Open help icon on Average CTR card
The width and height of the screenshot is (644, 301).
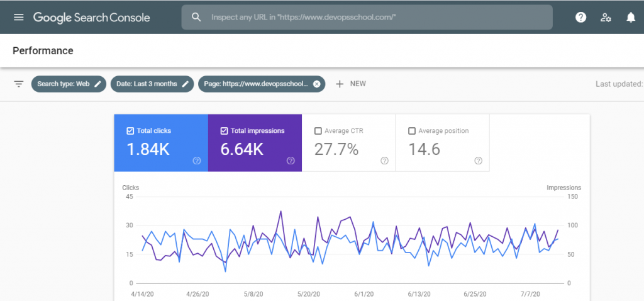coord(384,161)
